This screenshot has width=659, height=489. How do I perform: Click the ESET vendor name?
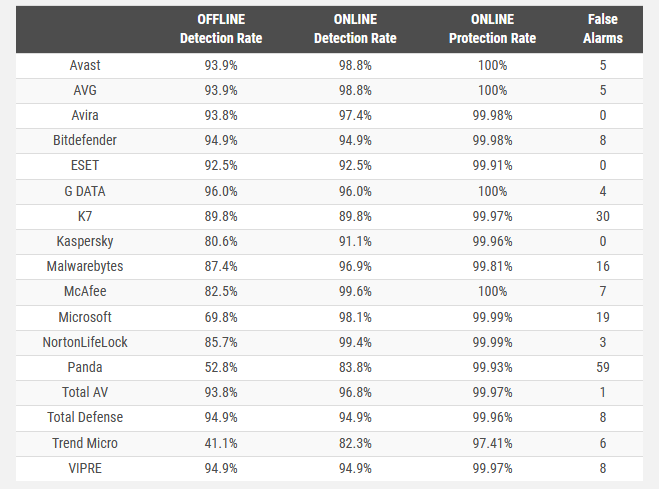coord(85,166)
